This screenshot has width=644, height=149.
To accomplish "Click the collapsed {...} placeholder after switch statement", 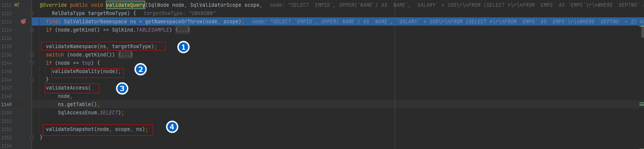I will click(126, 55).
